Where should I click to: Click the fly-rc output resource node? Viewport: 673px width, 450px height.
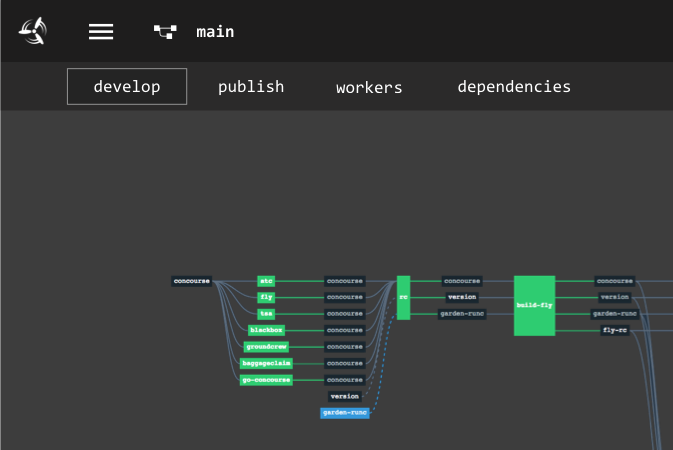pyautogui.click(x=614, y=330)
